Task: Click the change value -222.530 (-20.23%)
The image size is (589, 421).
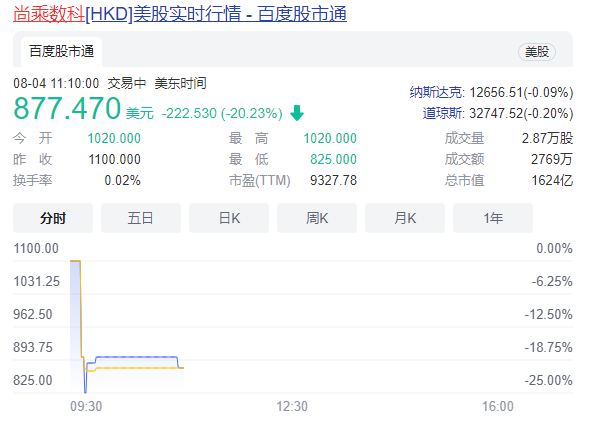Action: point(222,113)
